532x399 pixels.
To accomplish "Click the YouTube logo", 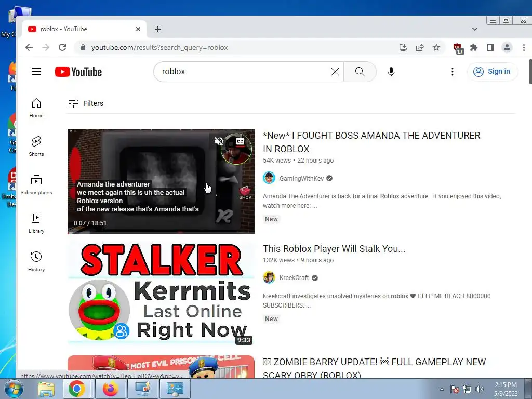I will pos(78,72).
